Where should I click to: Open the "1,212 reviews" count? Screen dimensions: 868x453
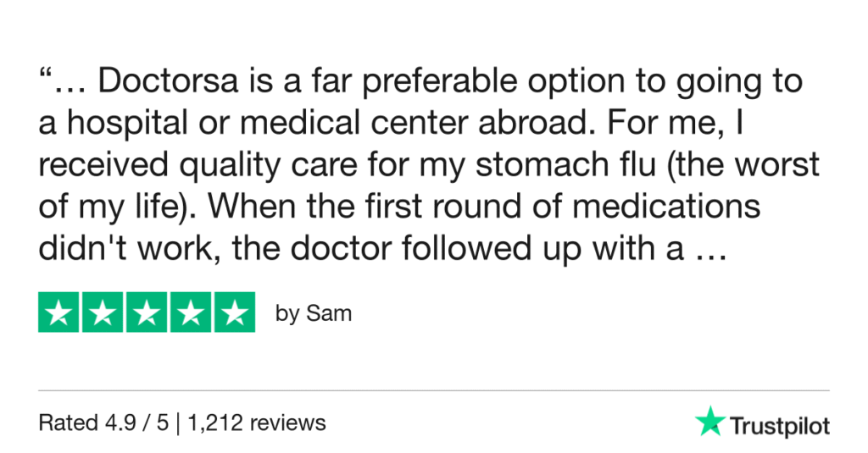click(269, 422)
